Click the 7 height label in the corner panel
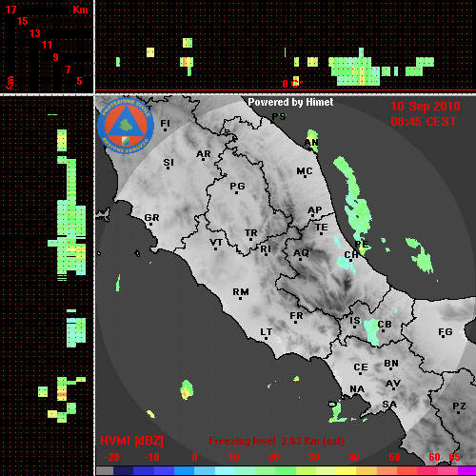Screen dimensions: 476x476 tap(68, 69)
